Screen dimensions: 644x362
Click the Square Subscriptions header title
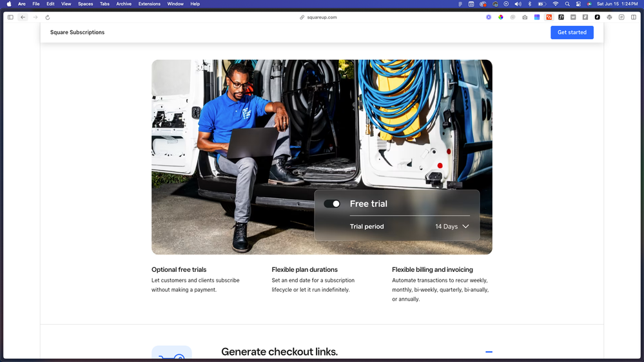pos(77,32)
